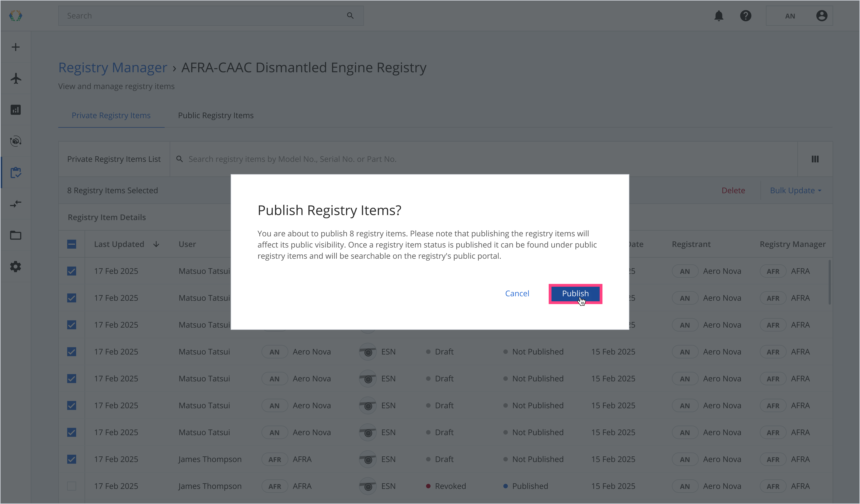
Task: Open settings gear in sidebar
Action: pyautogui.click(x=16, y=267)
